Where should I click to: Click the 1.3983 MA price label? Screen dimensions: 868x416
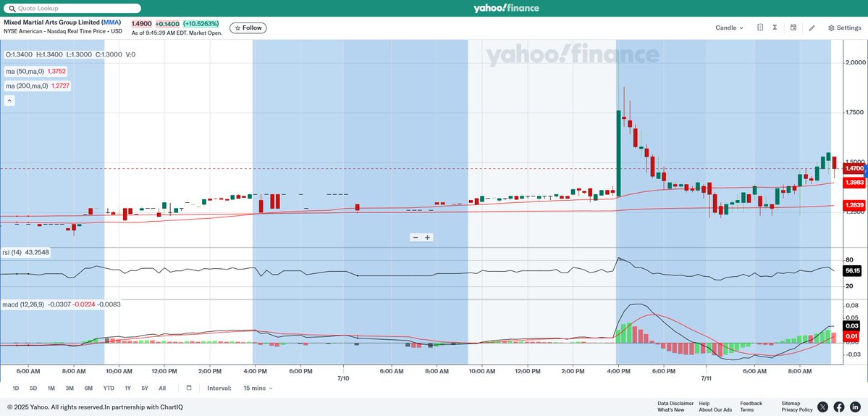tap(853, 182)
